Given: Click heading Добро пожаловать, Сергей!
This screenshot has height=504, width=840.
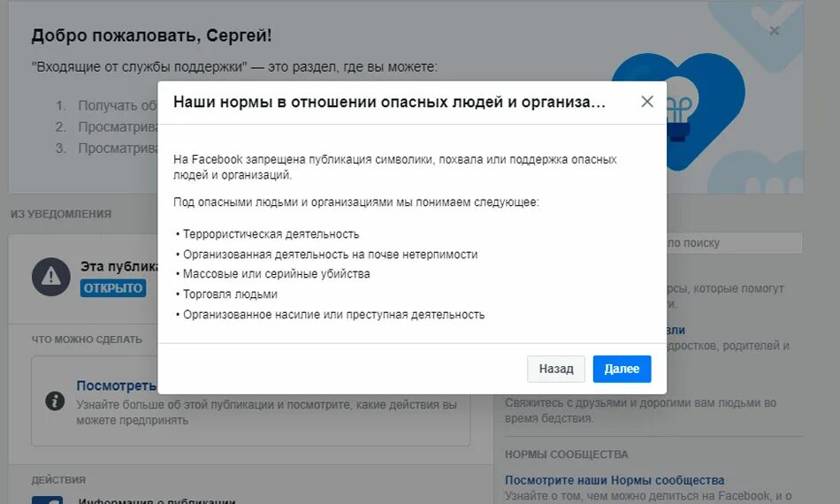Looking at the screenshot, I should (x=151, y=35).
